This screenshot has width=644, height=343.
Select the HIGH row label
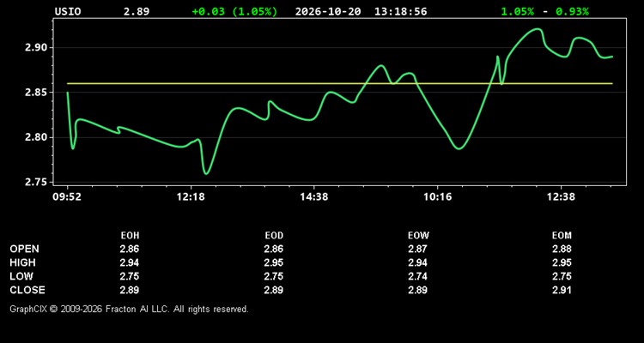point(22,262)
